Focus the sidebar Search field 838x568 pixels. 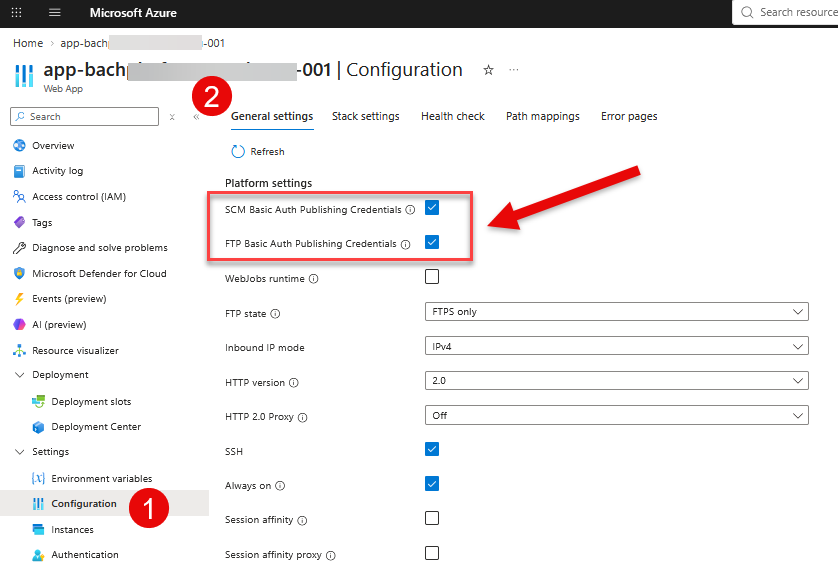click(x=84, y=116)
